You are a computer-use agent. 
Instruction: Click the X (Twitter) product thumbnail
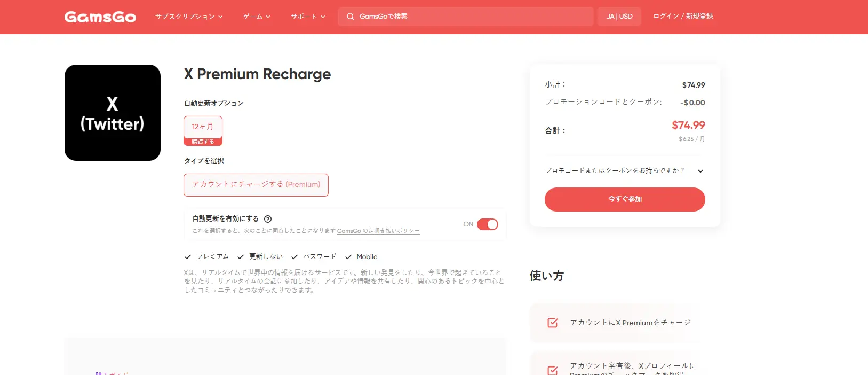point(113,113)
